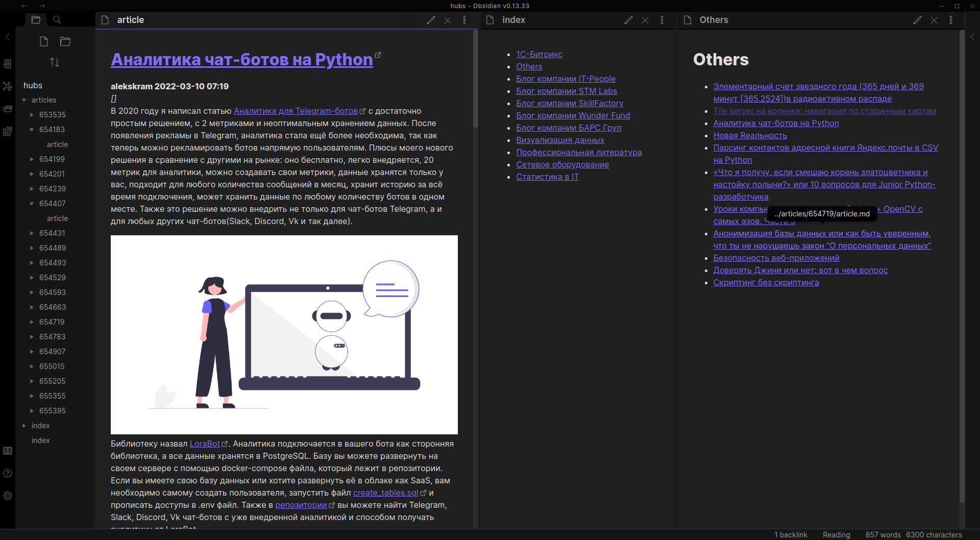Open another vault via the vault icon

pos(8,451)
